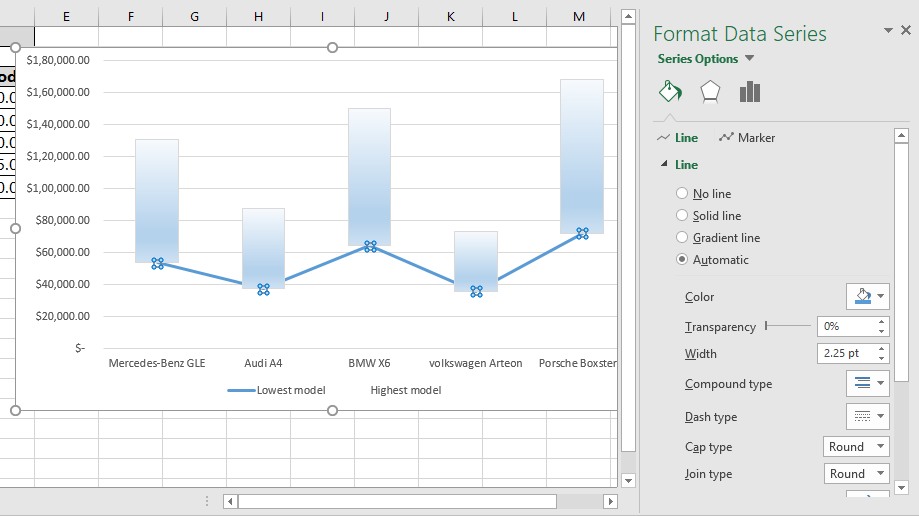Image resolution: width=919 pixels, height=516 pixels.
Task: Click the Width 2.25 pt field
Action: tap(846, 354)
